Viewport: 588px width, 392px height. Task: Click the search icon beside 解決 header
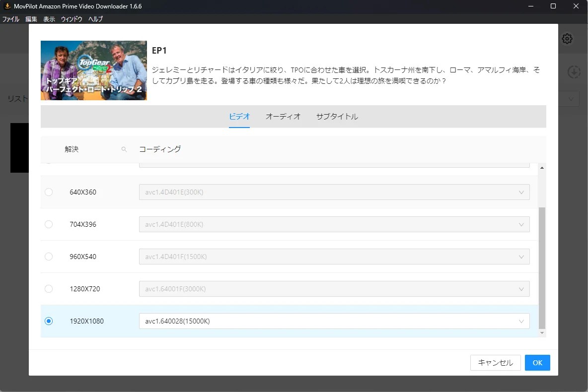124,149
